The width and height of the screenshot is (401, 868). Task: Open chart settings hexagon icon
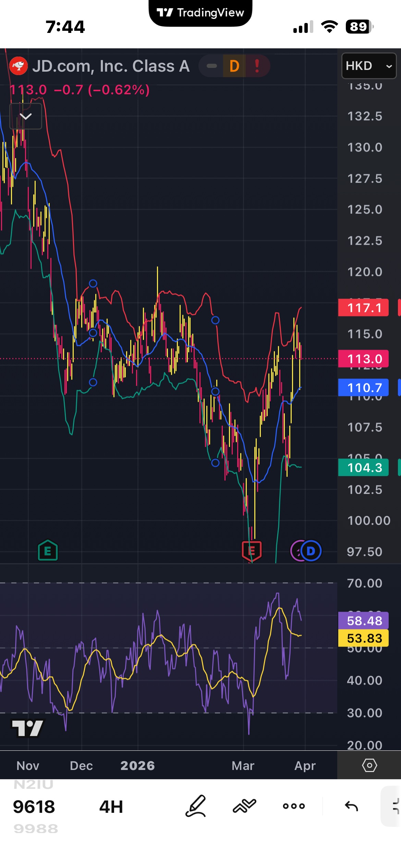(369, 765)
